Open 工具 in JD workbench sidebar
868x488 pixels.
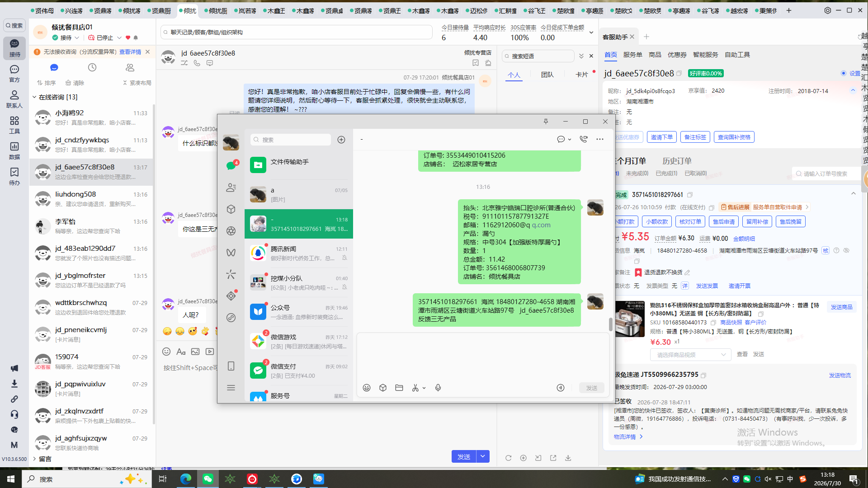14,125
